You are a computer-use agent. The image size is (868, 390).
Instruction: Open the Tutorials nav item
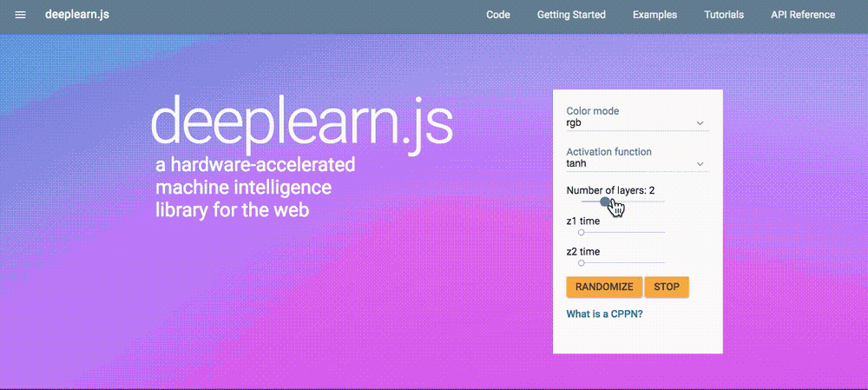click(x=724, y=15)
